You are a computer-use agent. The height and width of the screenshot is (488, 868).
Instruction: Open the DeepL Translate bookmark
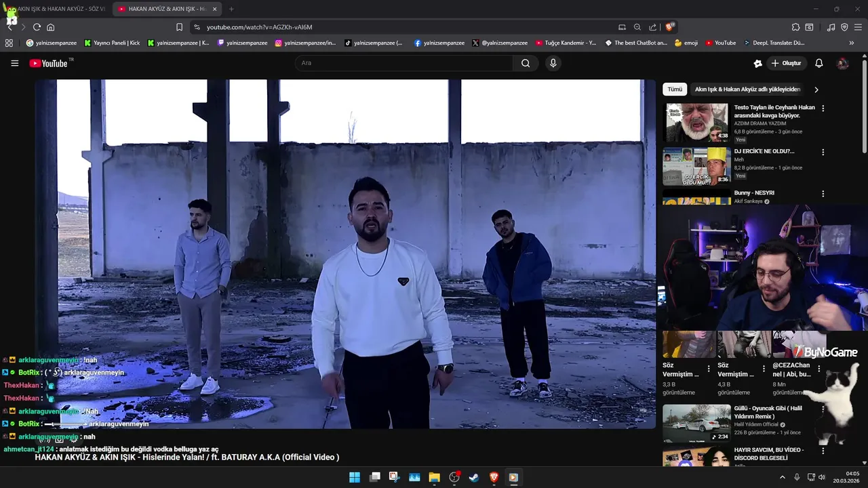click(774, 43)
